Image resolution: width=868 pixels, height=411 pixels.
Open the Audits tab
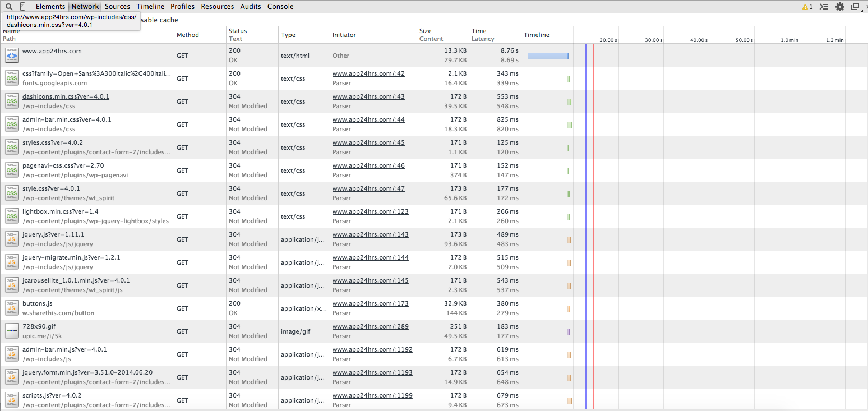(x=251, y=7)
